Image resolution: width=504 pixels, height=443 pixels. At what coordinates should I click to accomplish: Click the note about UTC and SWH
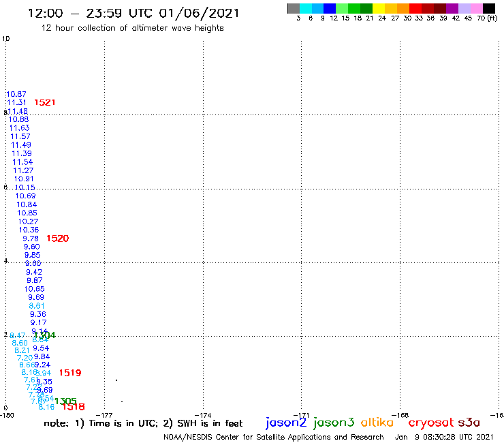tap(143, 423)
